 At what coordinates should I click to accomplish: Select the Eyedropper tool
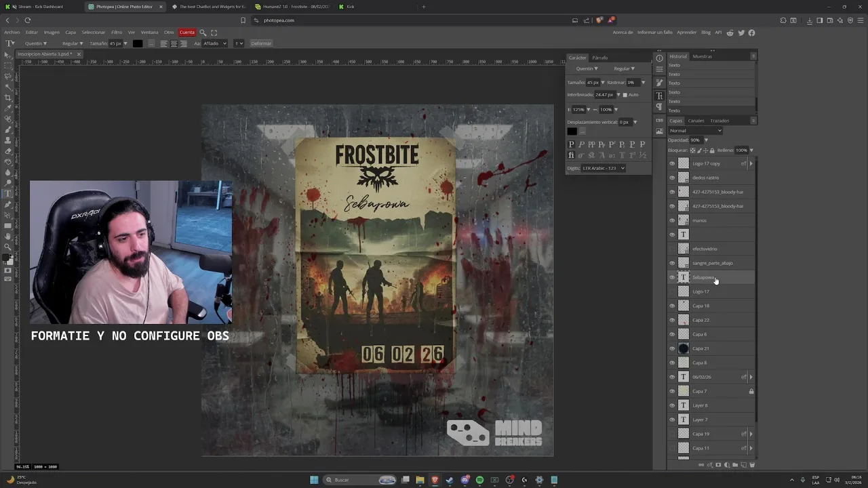point(8,110)
